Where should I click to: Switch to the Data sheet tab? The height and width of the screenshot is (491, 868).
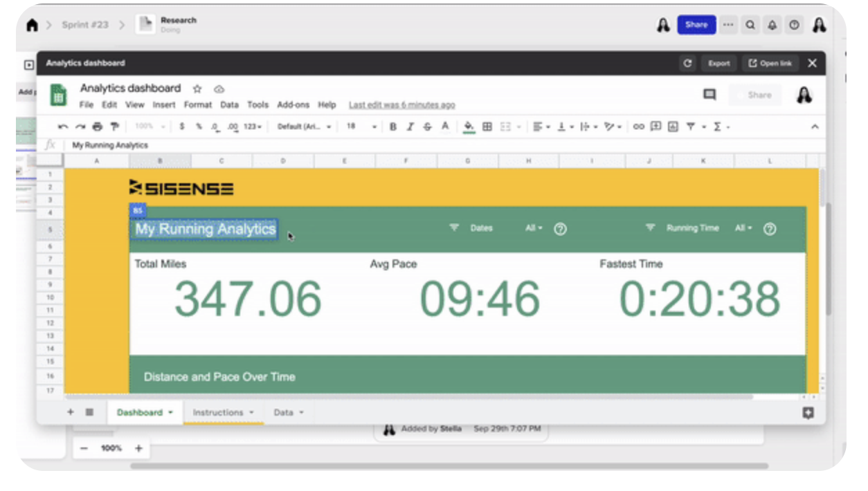point(288,412)
